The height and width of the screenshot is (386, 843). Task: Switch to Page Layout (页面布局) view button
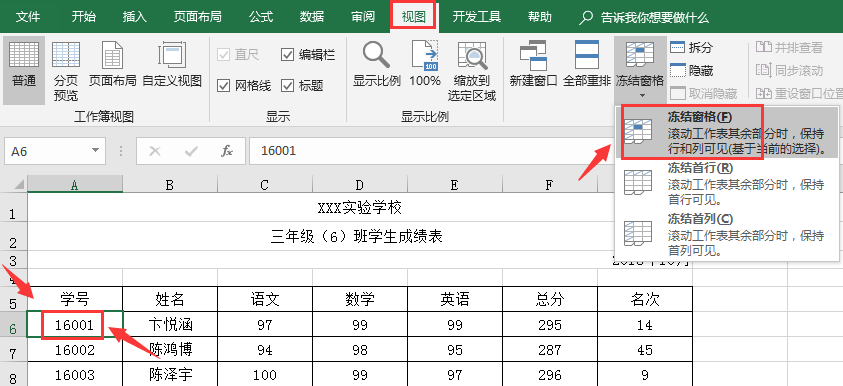(113, 65)
